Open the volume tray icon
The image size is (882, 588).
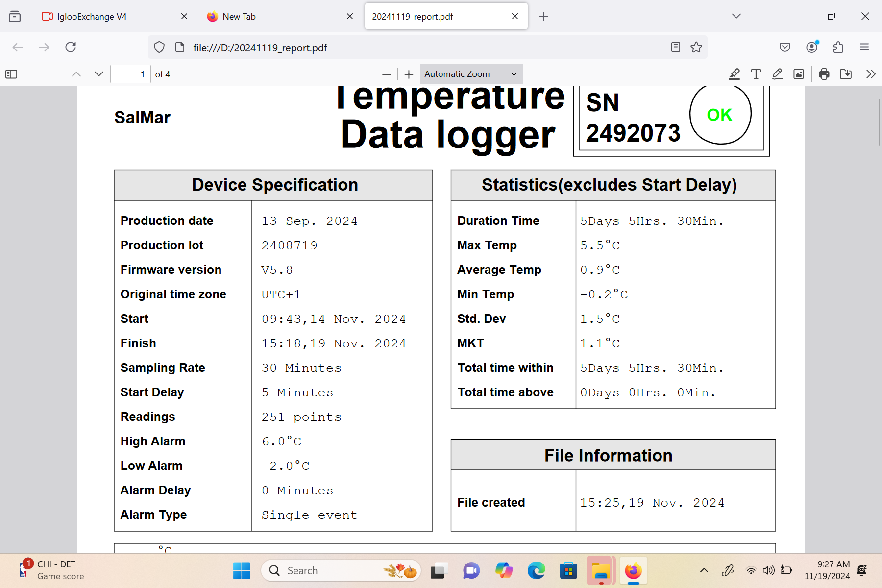click(768, 570)
